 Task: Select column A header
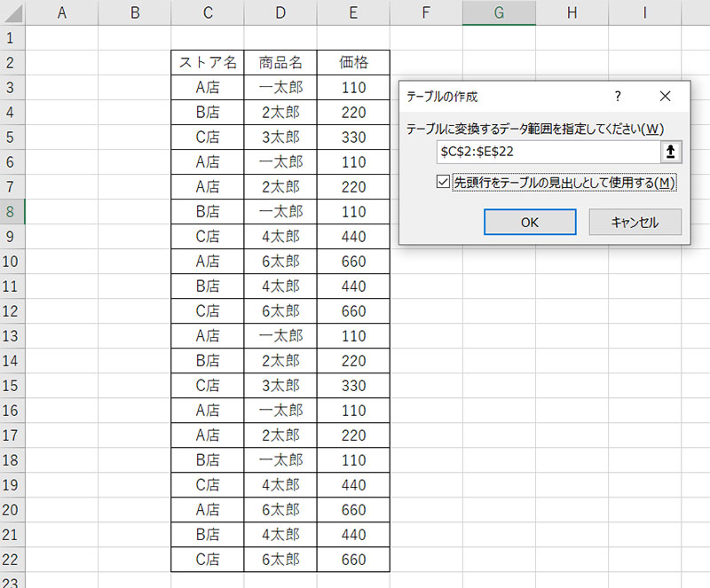(62, 12)
